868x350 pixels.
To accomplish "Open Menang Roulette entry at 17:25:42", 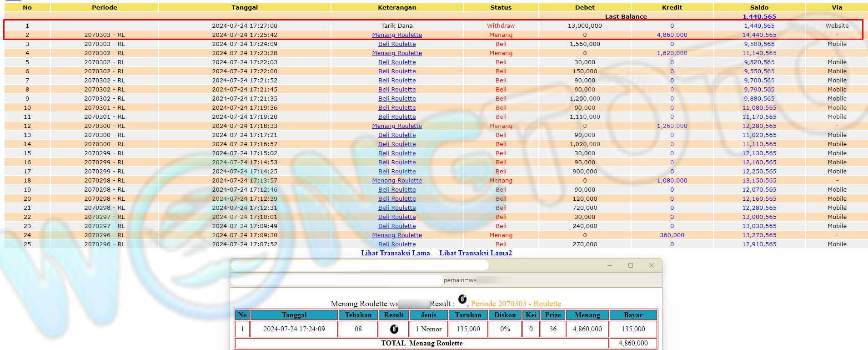I will click(x=396, y=35).
